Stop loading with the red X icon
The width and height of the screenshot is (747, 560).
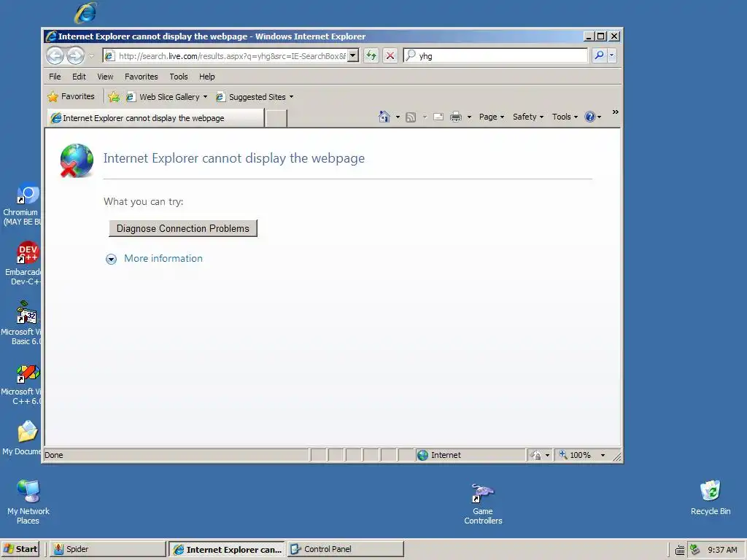[390, 55]
